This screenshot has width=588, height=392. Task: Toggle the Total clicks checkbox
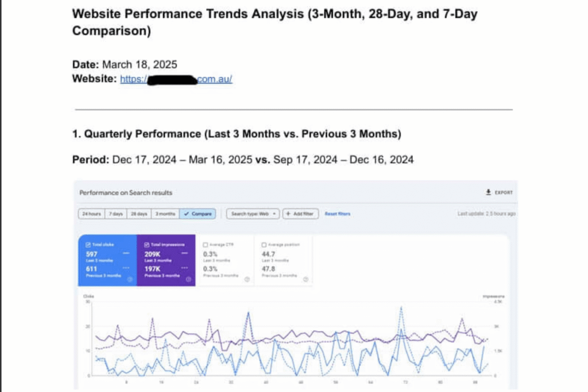(88, 244)
